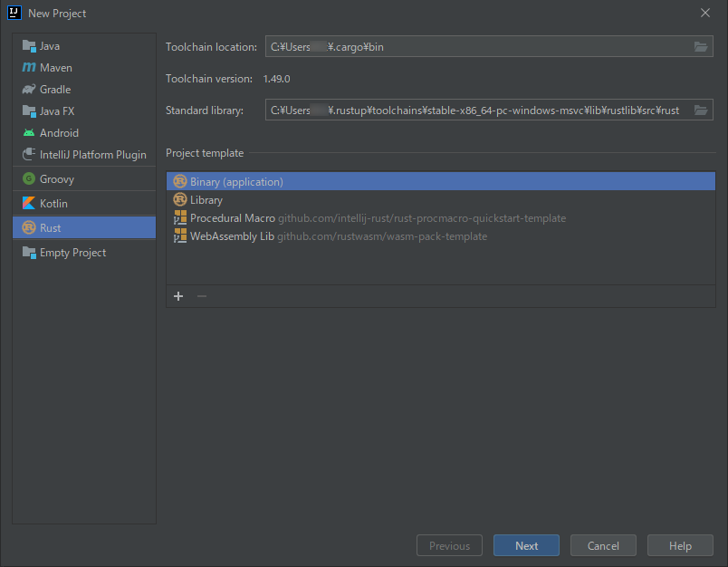Click the Kotlin logo icon
This screenshot has width=728, height=567.
coord(29,203)
